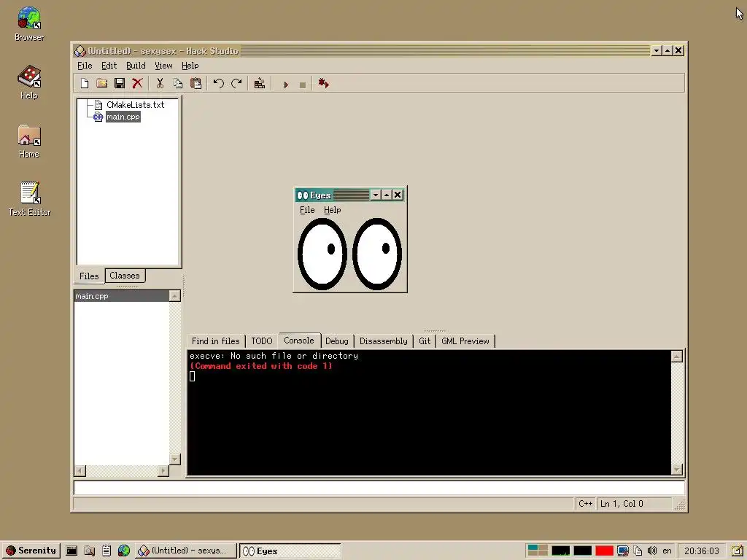This screenshot has height=560, width=747.
Task: Open the Disassembly tab
Action: (x=384, y=341)
